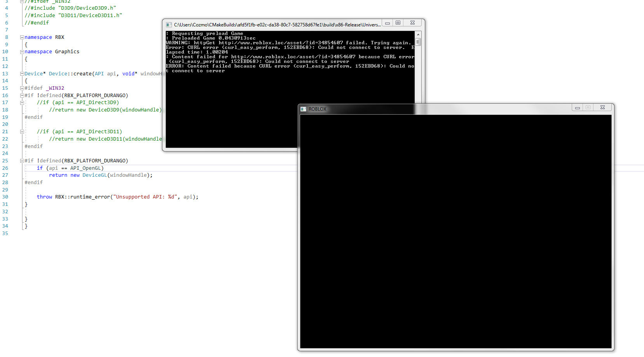Fold the #ifdef _WIN32 region on line 15

coord(22,88)
